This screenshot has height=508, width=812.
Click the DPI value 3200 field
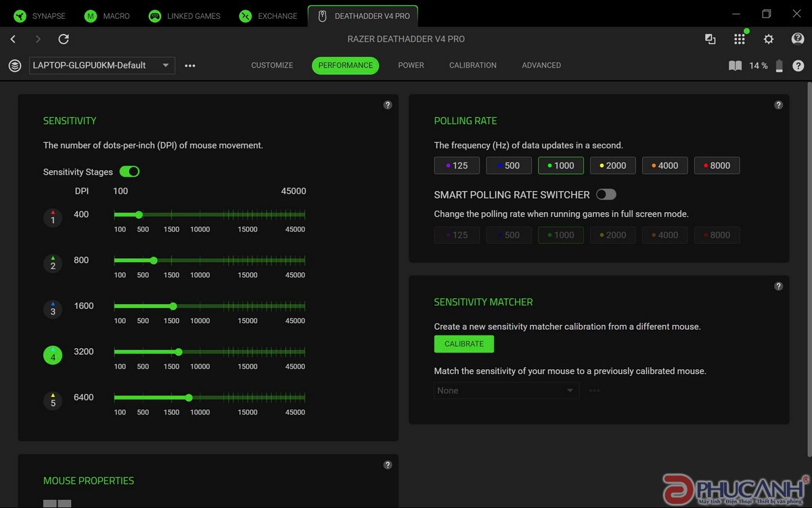[x=84, y=352]
